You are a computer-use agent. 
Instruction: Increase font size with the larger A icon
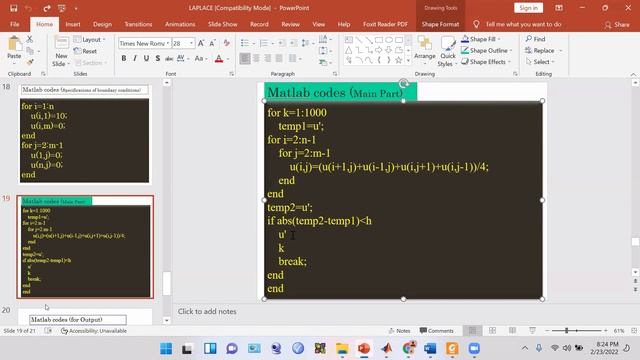201,43
